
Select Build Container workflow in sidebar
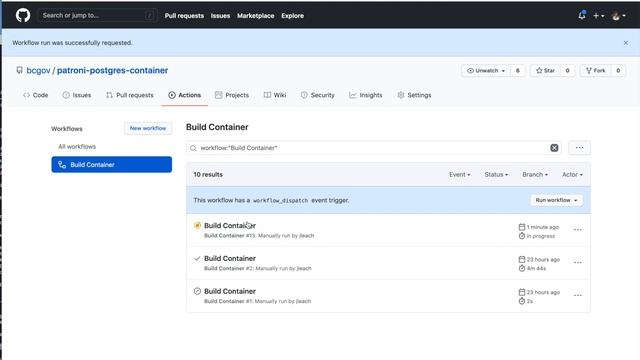(111, 164)
